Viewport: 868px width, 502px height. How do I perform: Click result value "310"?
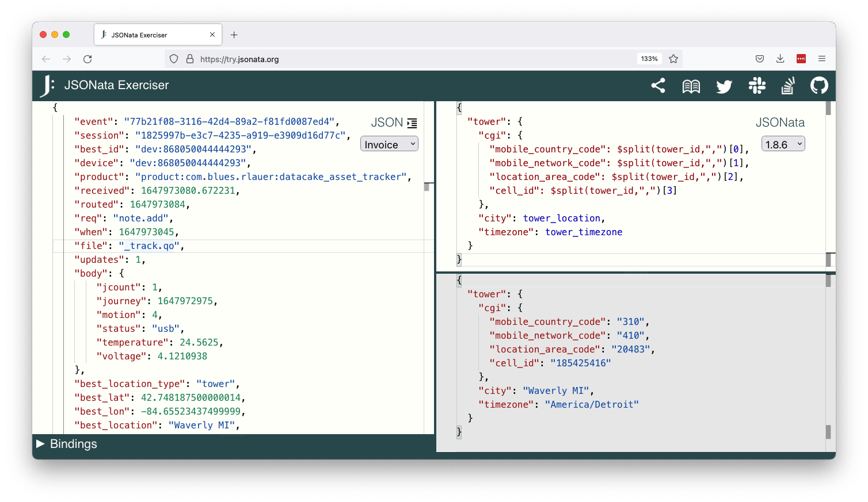[630, 322]
